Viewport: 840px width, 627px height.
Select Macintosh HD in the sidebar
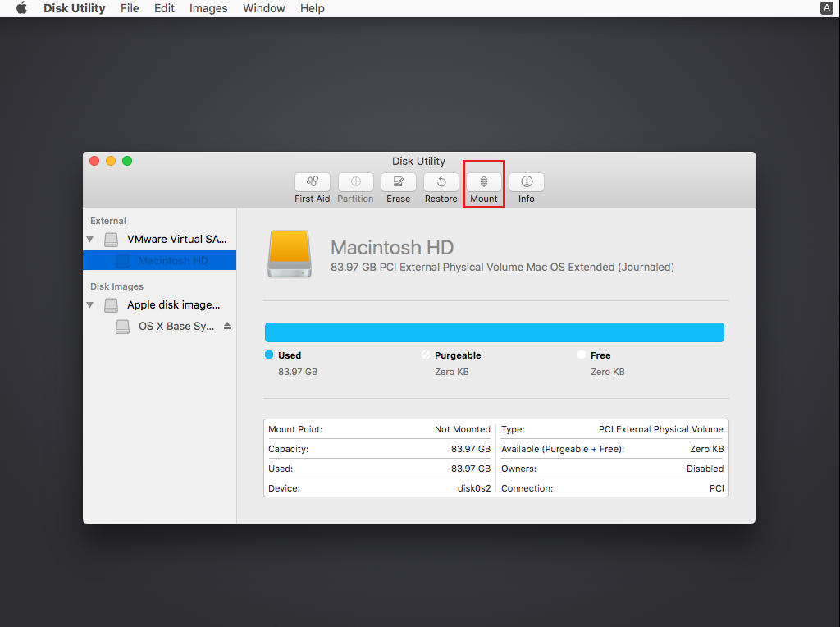pyautogui.click(x=173, y=261)
